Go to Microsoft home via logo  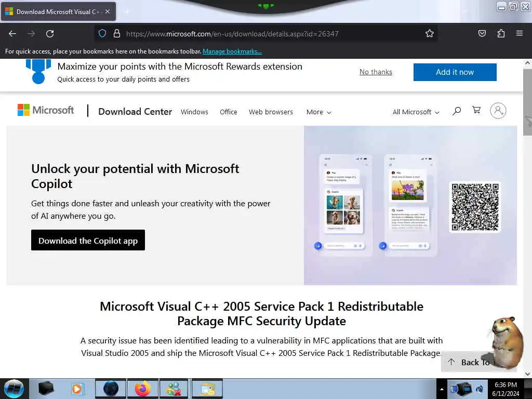point(46,110)
